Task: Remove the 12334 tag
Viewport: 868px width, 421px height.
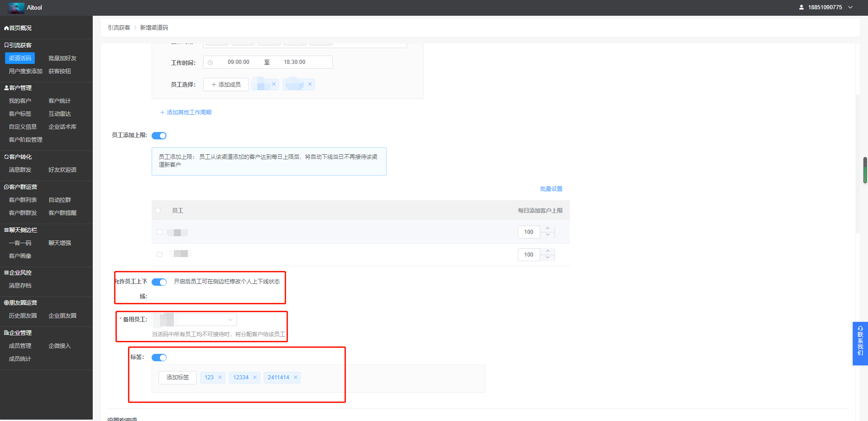Action: pyautogui.click(x=255, y=377)
